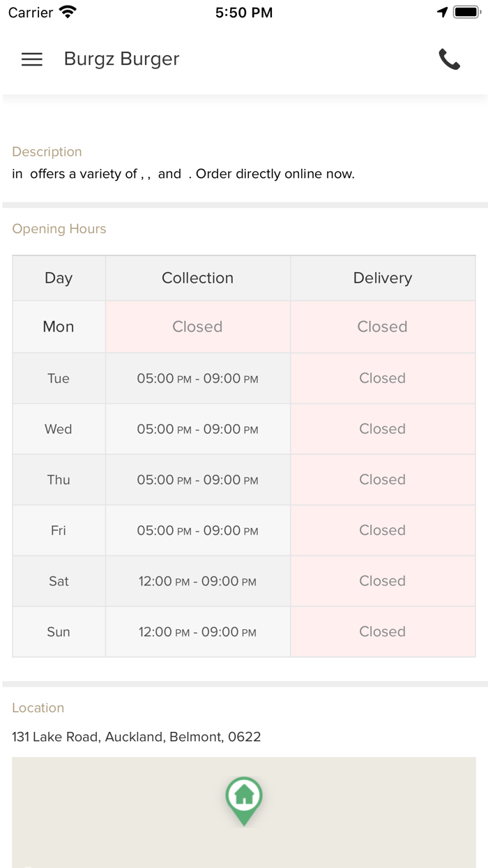Select the Fri row day cell
Viewport: 488px width, 868px height.
pos(59,530)
